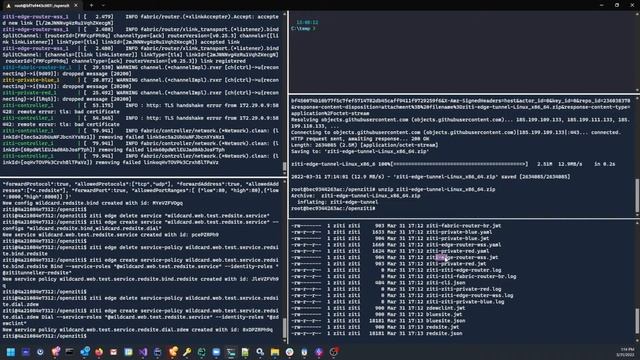Screen dimensions: 640x360
Task: Open the new-tab profile dropdown arrow
Action: tap(103, 6)
